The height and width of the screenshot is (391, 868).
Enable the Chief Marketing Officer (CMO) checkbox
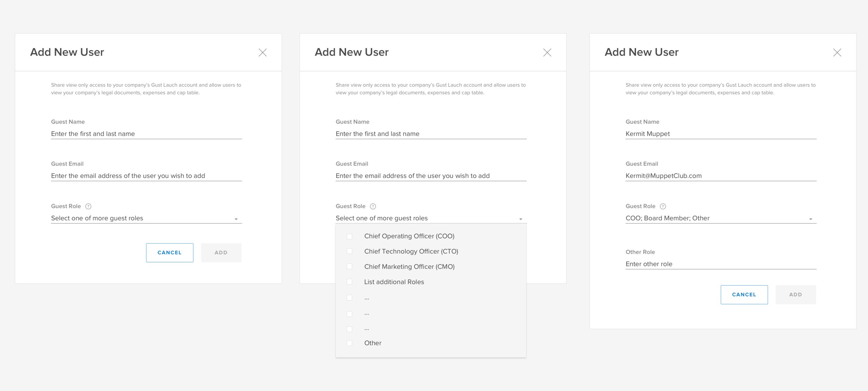[350, 267]
